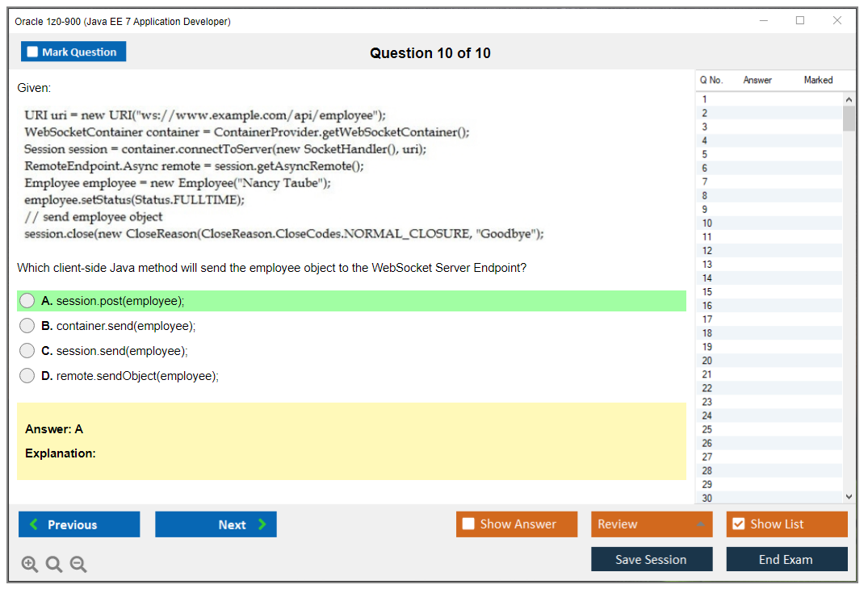
Task: Click the down arrow on question list scrollbar
Action: pyautogui.click(x=849, y=496)
